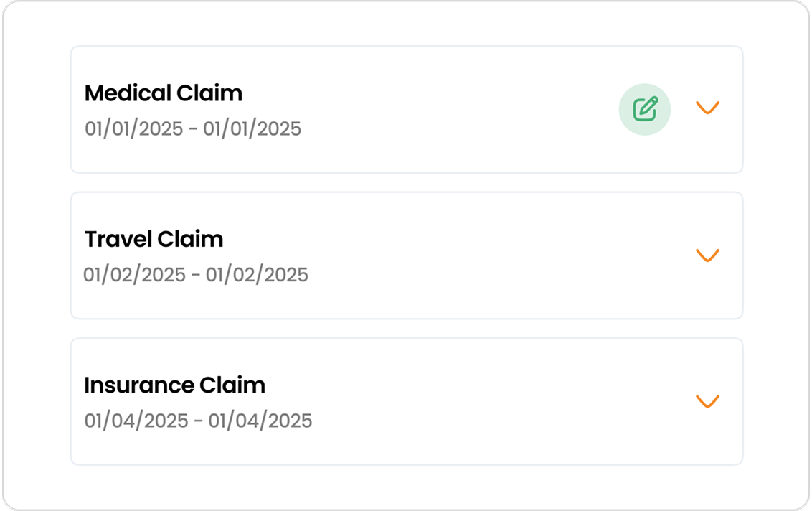Click the dash between Medical Claim dates
The width and height of the screenshot is (812, 511).
point(193,129)
